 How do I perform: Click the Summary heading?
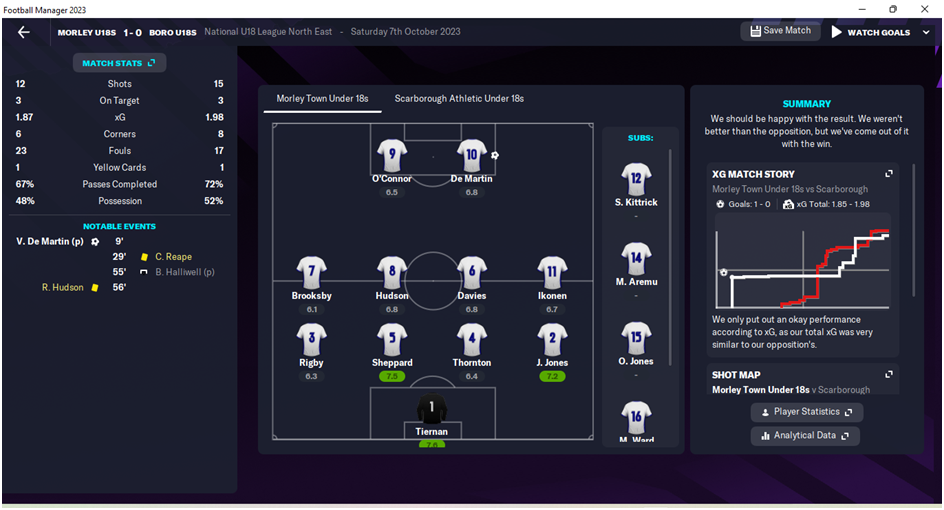point(807,104)
